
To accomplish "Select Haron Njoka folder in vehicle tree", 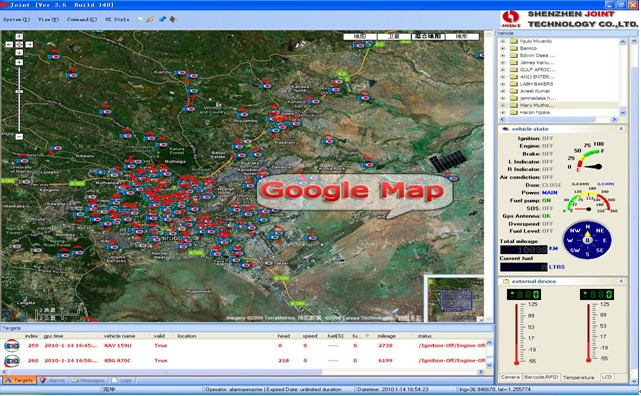I will tap(535, 112).
